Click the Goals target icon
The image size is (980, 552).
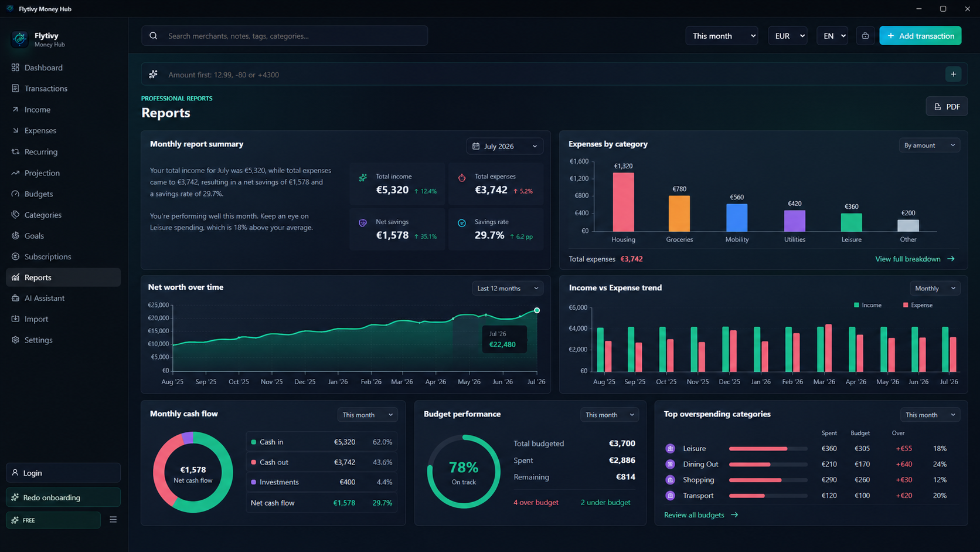point(15,236)
